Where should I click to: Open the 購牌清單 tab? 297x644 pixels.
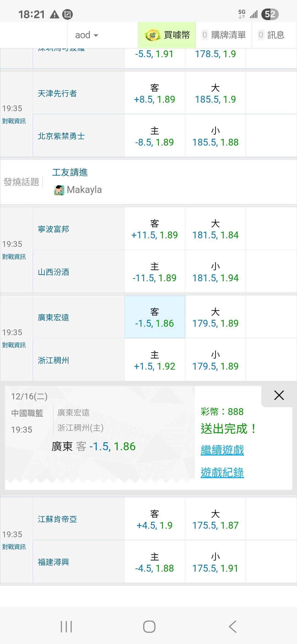[x=224, y=35]
